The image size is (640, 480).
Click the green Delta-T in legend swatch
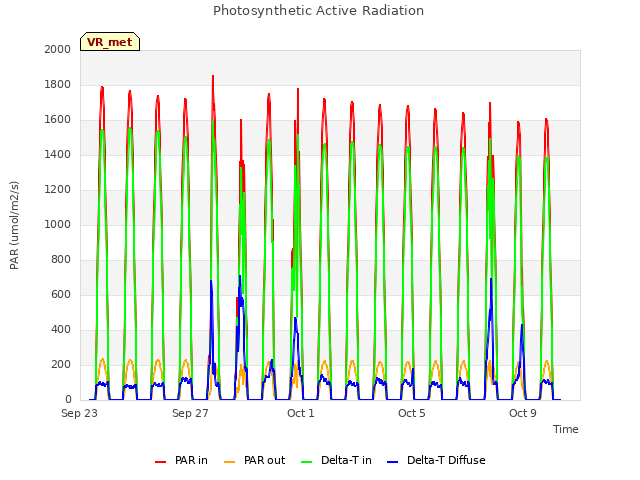click(x=307, y=462)
